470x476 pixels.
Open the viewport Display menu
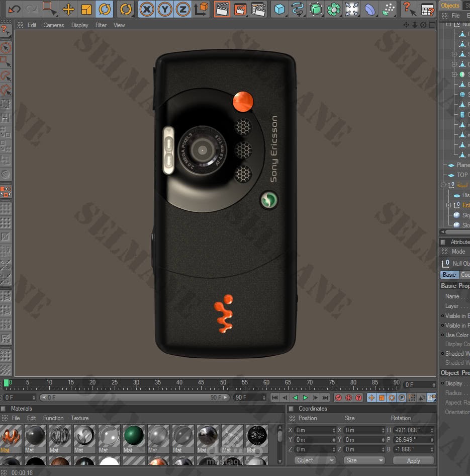80,25
